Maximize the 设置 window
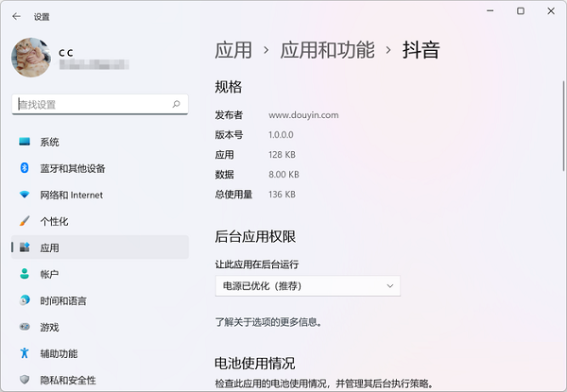Viewport: 567px width, 392px height. click(521, 11)
